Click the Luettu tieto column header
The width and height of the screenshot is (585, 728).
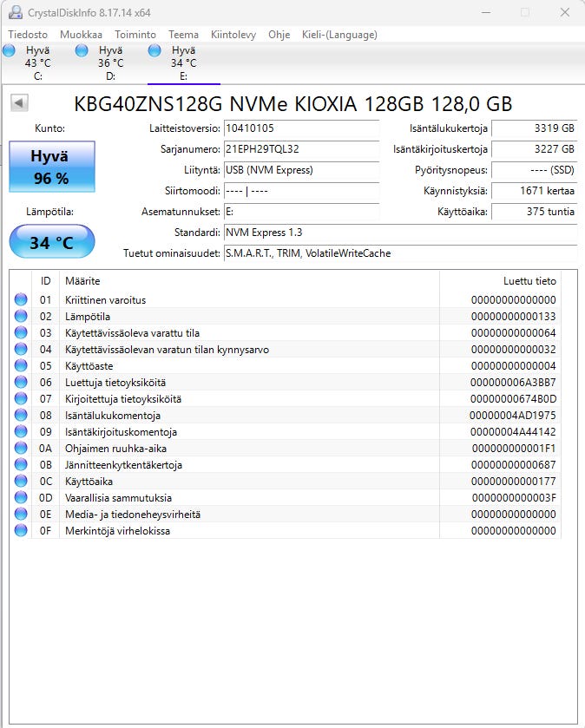click(500, 281)
